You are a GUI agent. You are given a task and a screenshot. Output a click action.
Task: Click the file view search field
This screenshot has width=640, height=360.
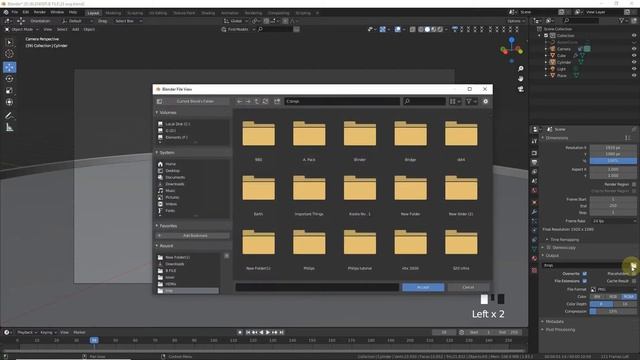click(x=424, y=101)
